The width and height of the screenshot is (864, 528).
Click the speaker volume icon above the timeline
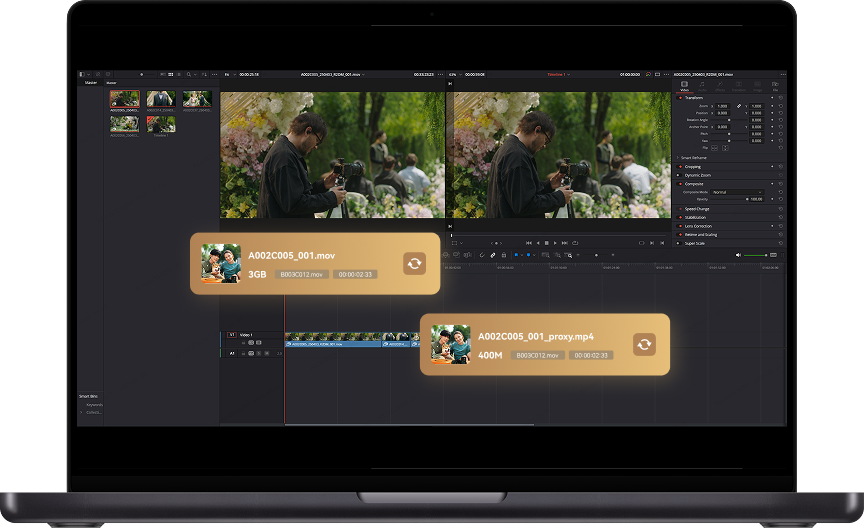(739, 255)
